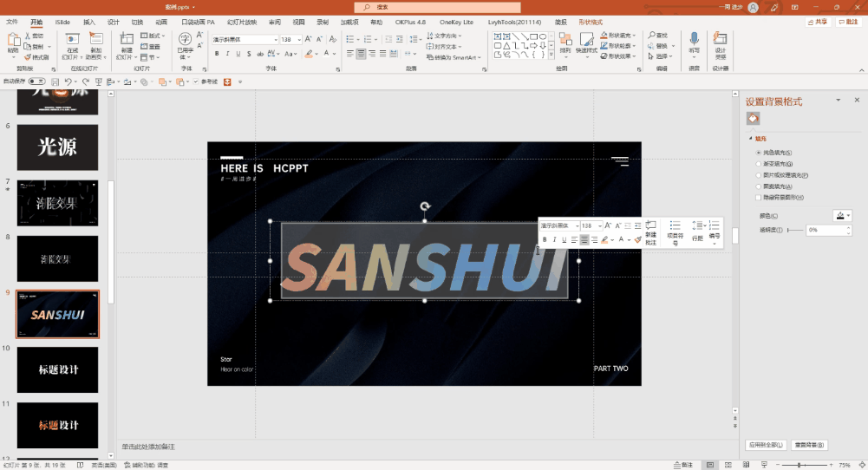Toggle Bold in the mini toolbar

point(545,239)
